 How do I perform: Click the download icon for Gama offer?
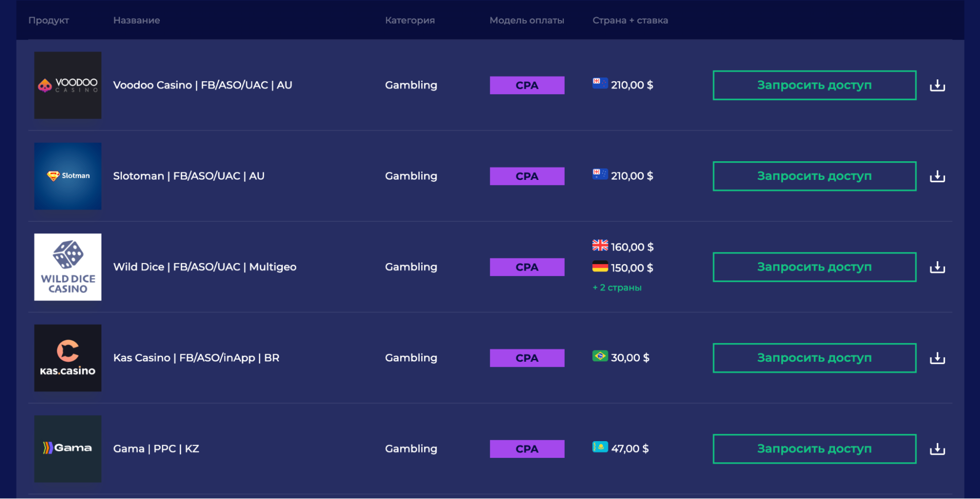pos(937,449)
